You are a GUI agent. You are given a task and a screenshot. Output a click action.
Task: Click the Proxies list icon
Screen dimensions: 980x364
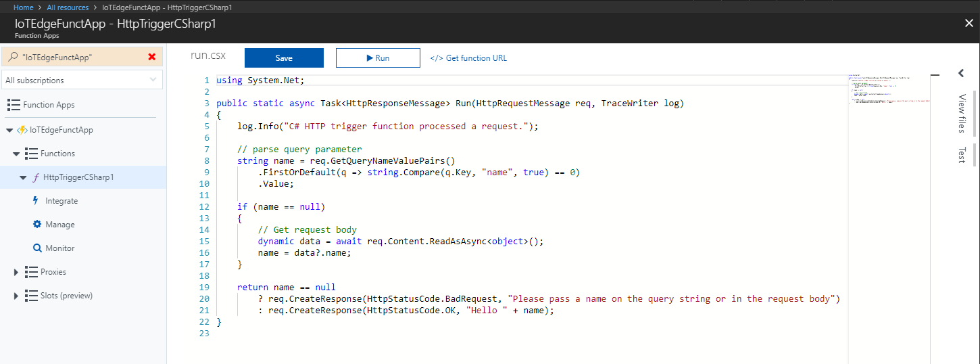point(31,272)
